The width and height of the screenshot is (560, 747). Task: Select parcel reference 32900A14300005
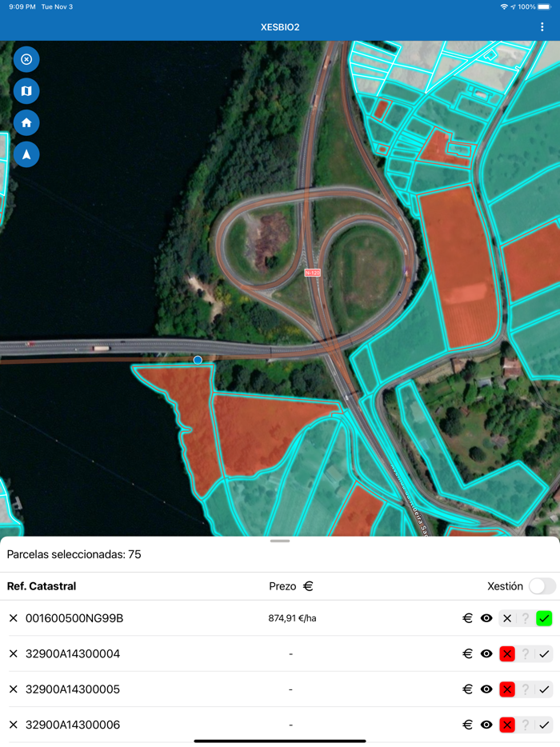click(73, 689)
